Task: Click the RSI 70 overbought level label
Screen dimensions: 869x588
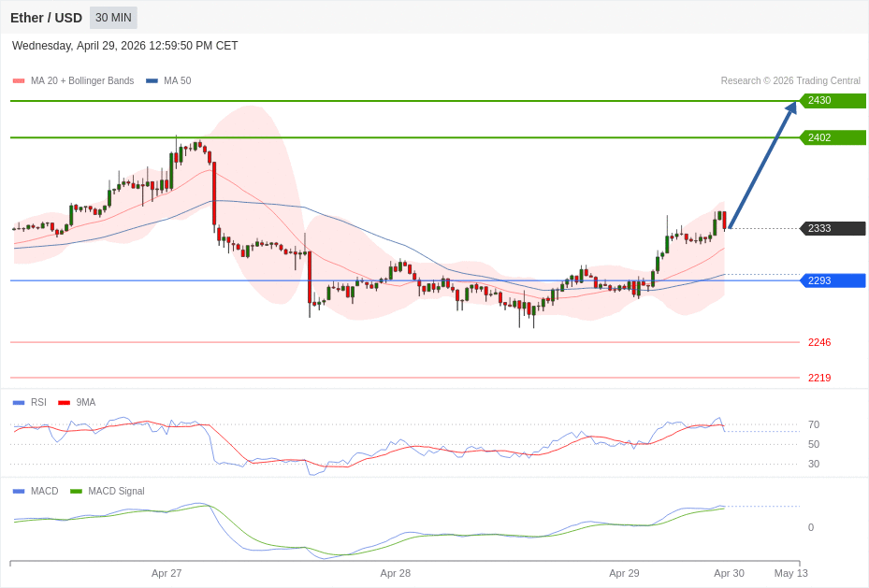Action: 813,424
